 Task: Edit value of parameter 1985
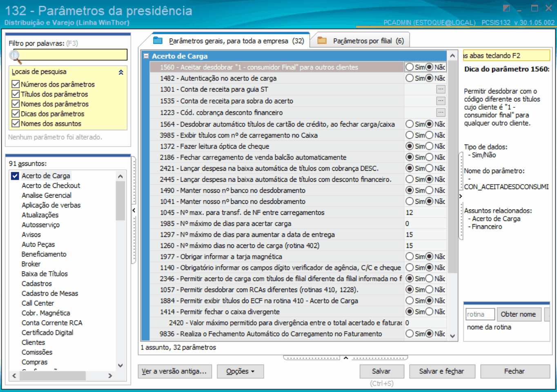coord(425,223)
